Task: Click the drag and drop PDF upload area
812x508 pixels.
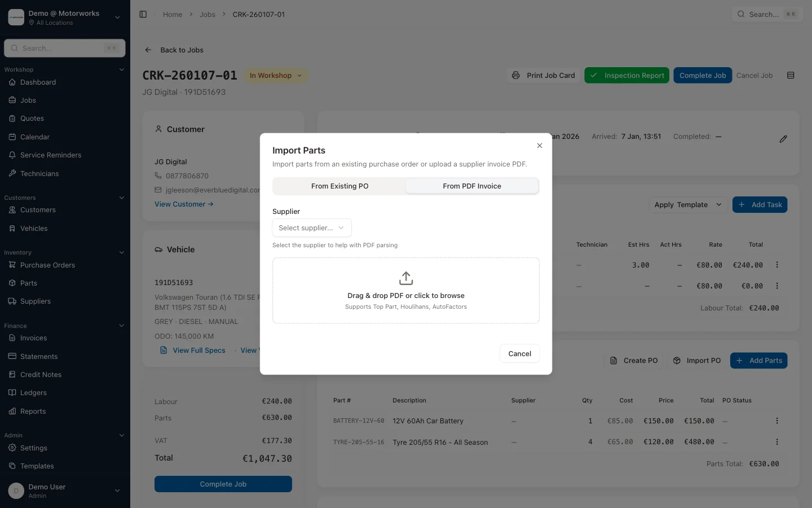Action: [x=405, y=290]
